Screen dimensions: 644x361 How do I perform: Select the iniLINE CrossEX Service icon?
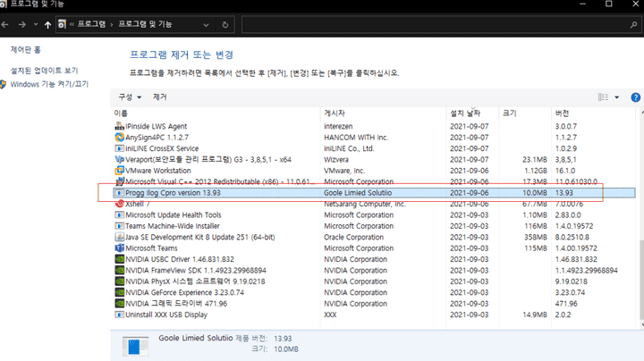click(119, 148)
